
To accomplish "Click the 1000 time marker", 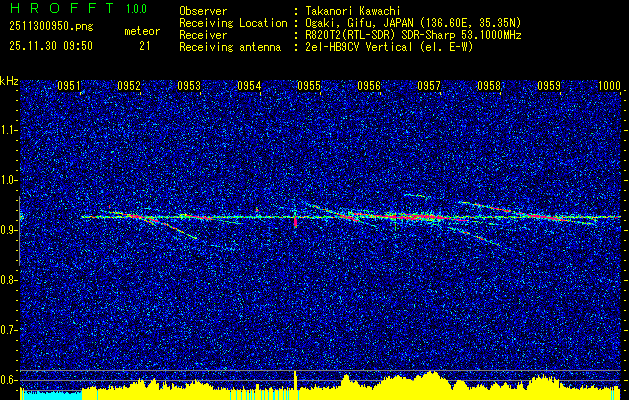I will (x=609, y=85).
